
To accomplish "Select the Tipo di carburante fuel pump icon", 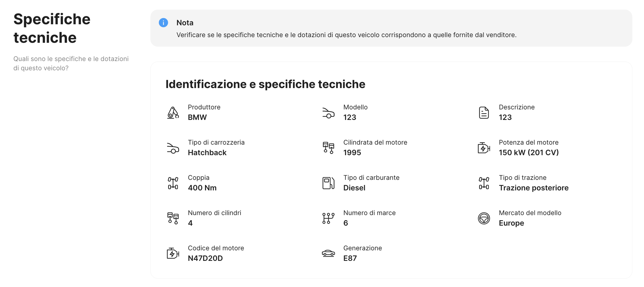I will pyautogui.click(x=329, y=183).
